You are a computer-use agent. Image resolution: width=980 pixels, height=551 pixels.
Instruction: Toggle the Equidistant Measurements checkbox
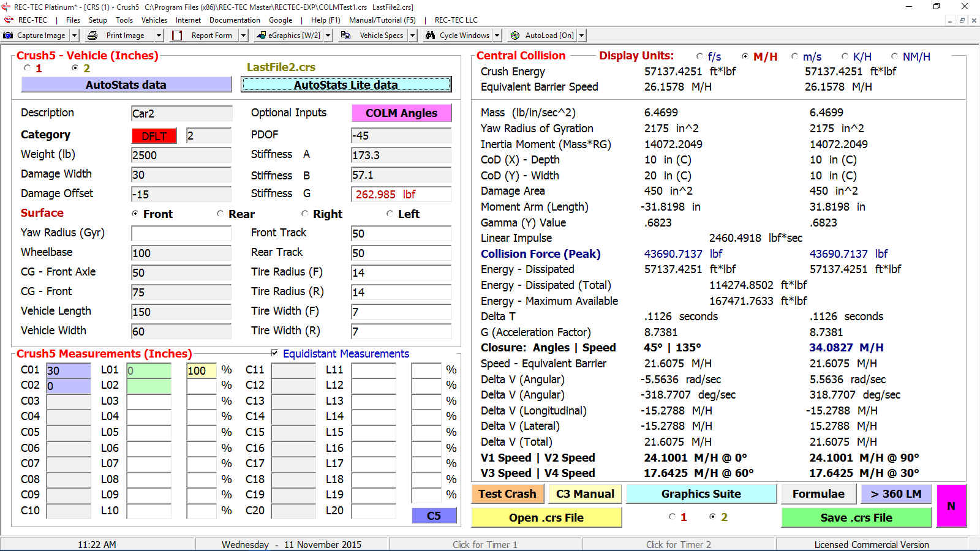click(274, 353)
